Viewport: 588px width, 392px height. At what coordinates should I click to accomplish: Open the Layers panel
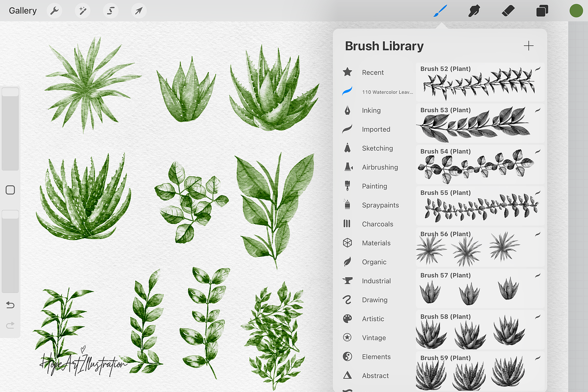(542, 11)
